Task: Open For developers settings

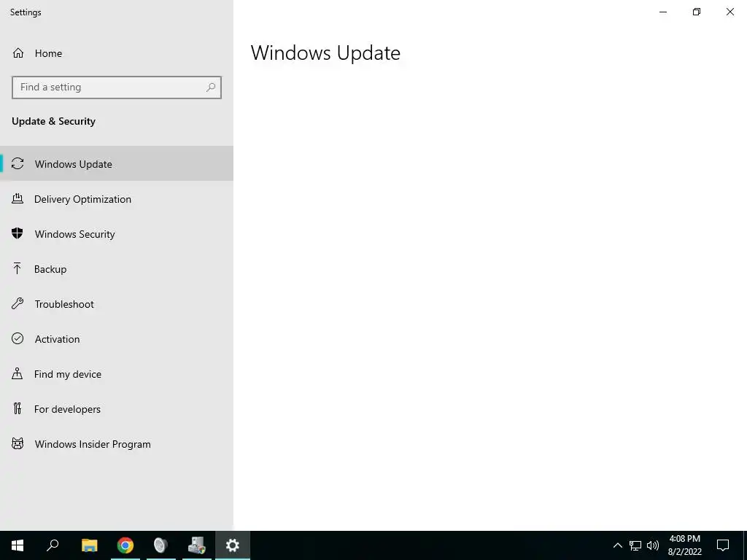Action: [117, 409]
